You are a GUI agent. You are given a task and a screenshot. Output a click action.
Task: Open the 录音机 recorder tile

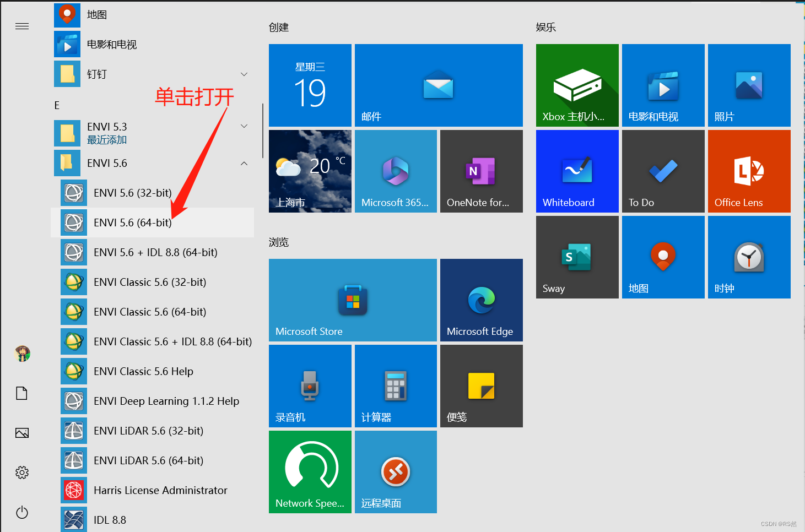point(310,386)
